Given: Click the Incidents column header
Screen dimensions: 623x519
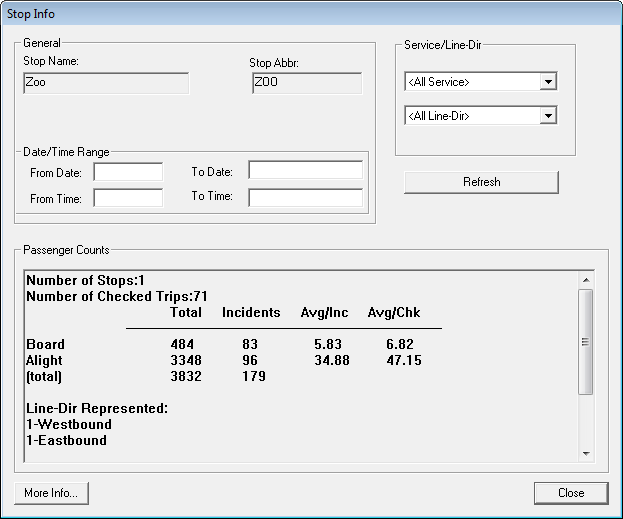Looking at the screenshot, I should pos(251,312).
